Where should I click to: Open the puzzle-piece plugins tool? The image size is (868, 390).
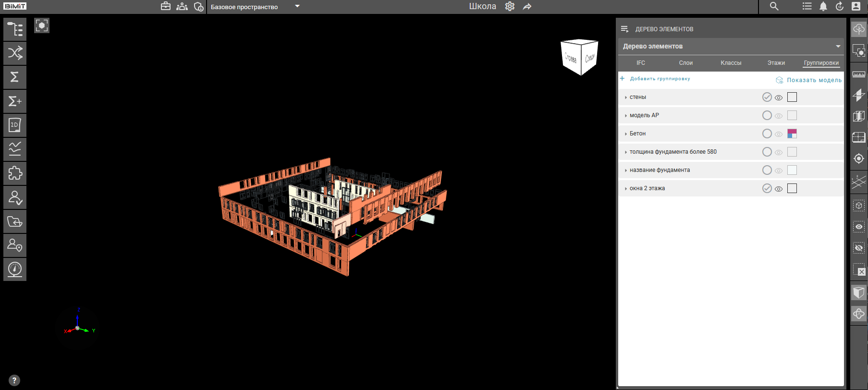coord(15,173)
